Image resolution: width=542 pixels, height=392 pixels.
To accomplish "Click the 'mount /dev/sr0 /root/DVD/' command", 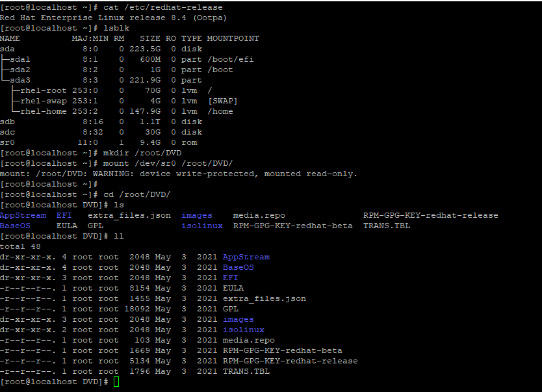I will click(168, 163).
